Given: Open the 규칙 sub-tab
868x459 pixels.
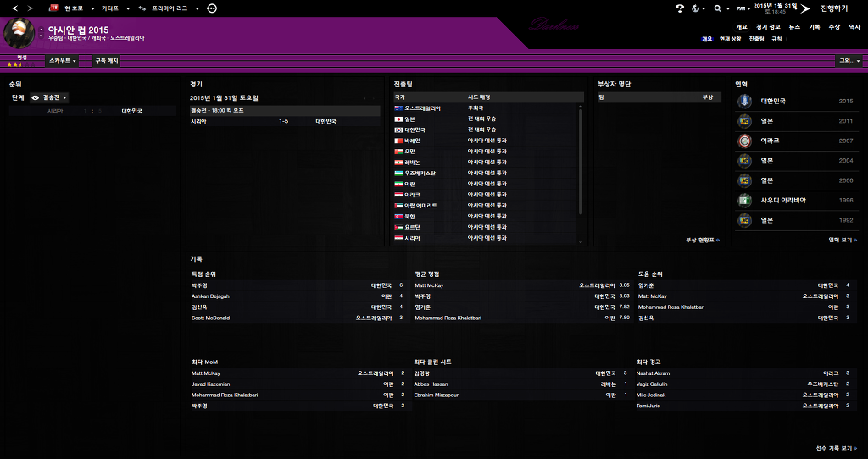Looking at the screenshot, I should [x=776, y=39].
